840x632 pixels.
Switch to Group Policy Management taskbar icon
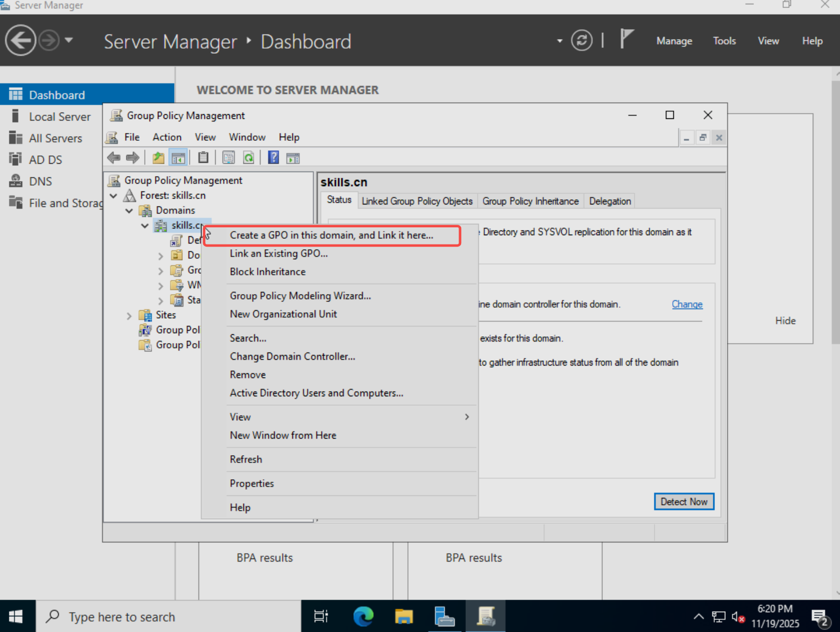(486, 616)
